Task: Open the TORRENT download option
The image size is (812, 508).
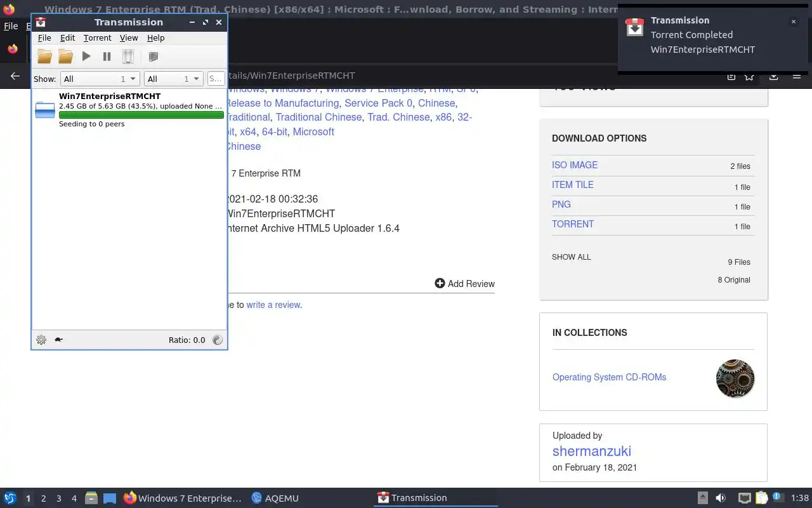Action: [573, 224]
